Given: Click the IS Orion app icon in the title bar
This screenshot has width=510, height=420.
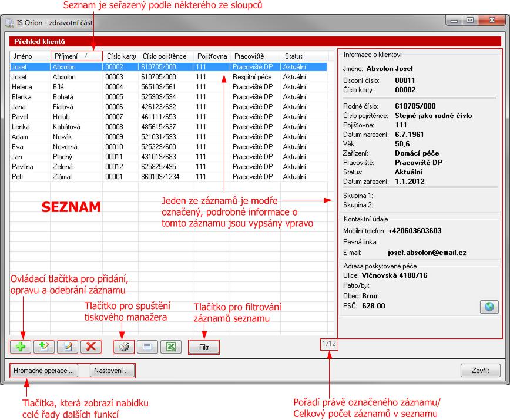Looking at the screenshot, I should coord(10,23).
